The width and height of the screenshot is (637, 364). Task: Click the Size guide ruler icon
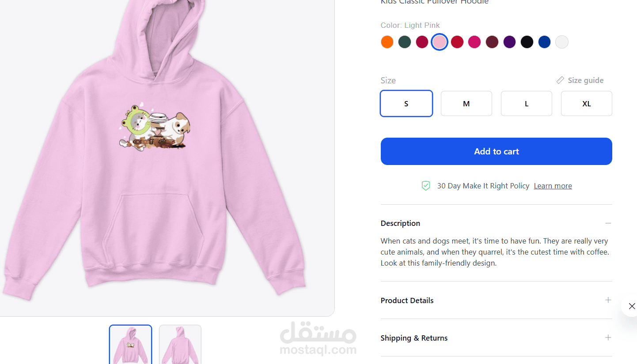(560, 80)
